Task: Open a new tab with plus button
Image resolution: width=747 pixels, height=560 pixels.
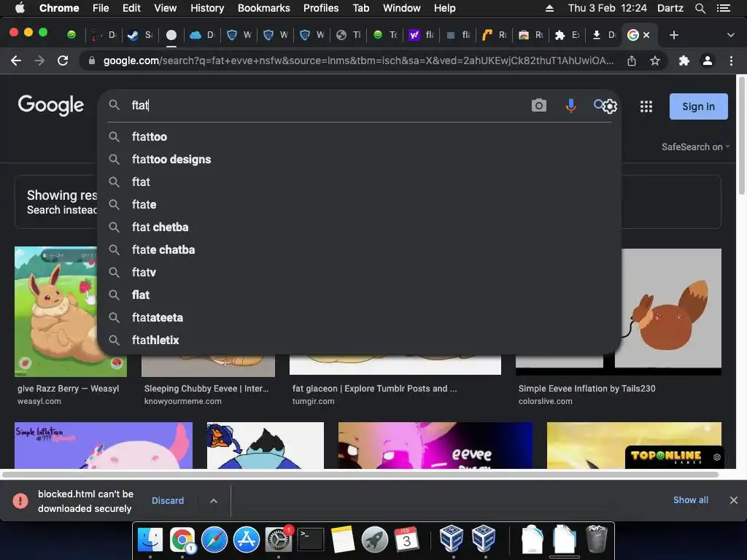Action: [x=673, y=35]
